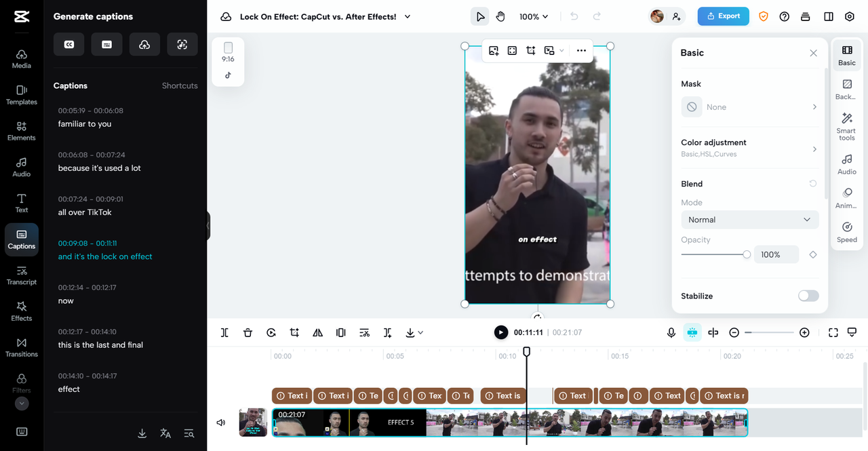Screen dimensions: 868x451
Task: Click the split clip tool
Action: click(x=224, y=332)
